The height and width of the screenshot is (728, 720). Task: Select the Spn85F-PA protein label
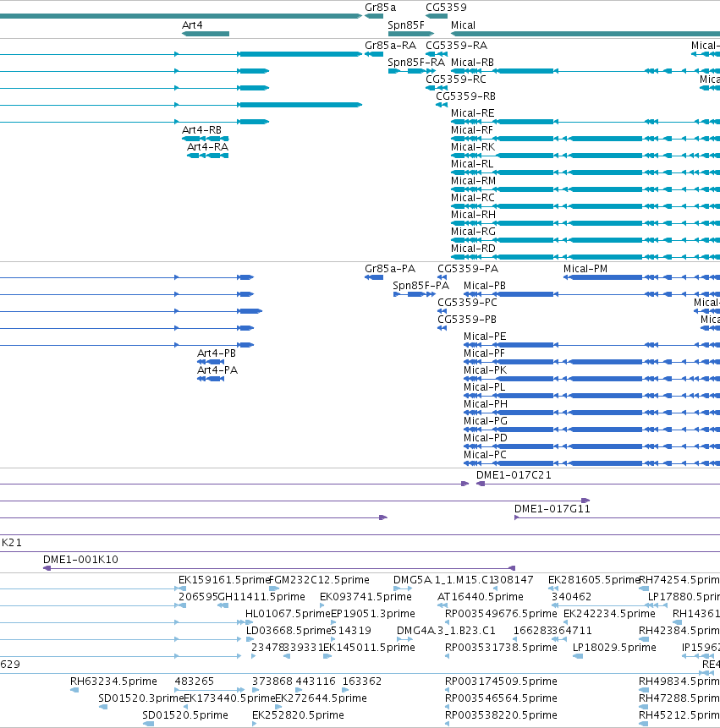[x=420, y=286]
